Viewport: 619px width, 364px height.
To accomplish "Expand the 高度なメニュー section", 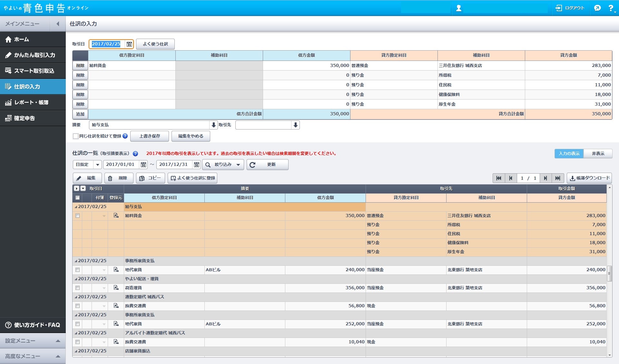I will pyautogui.click(x=33, y=356).
